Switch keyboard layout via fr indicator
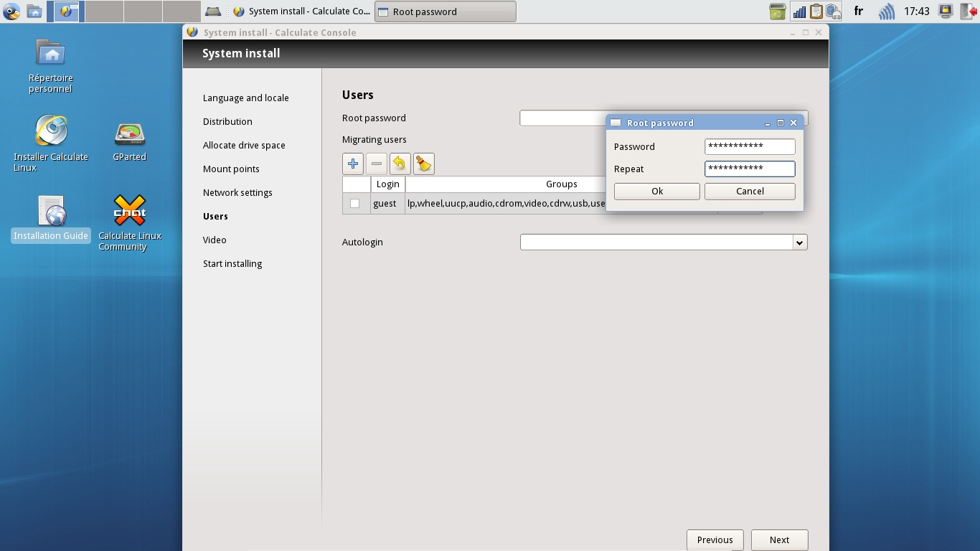This screenshot has height=551, width=980. pos(859,11)
